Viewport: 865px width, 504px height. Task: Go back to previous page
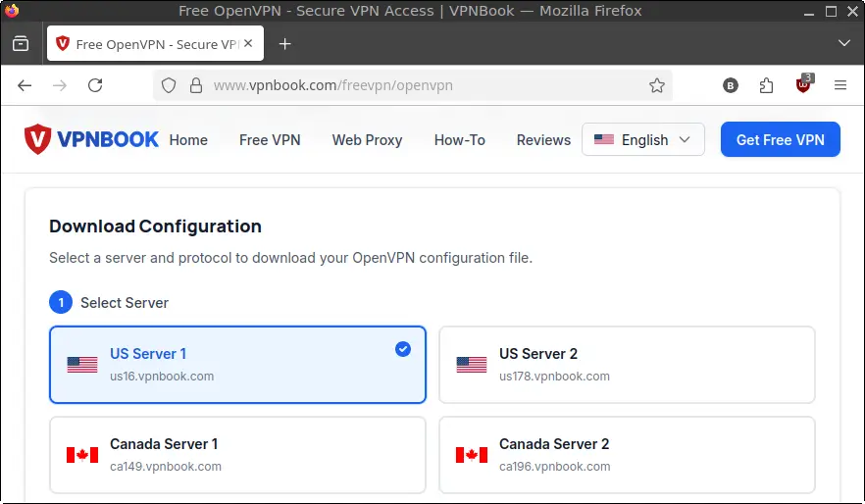25,85
